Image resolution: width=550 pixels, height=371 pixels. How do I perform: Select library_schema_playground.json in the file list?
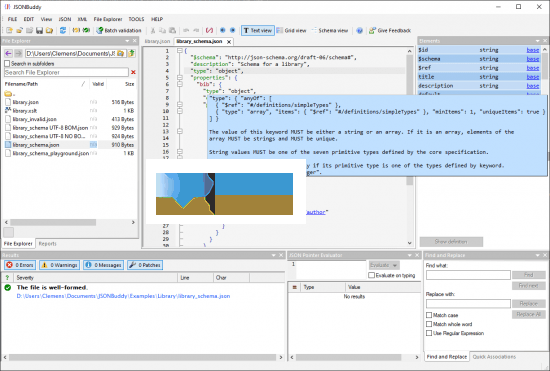[51, 153]
